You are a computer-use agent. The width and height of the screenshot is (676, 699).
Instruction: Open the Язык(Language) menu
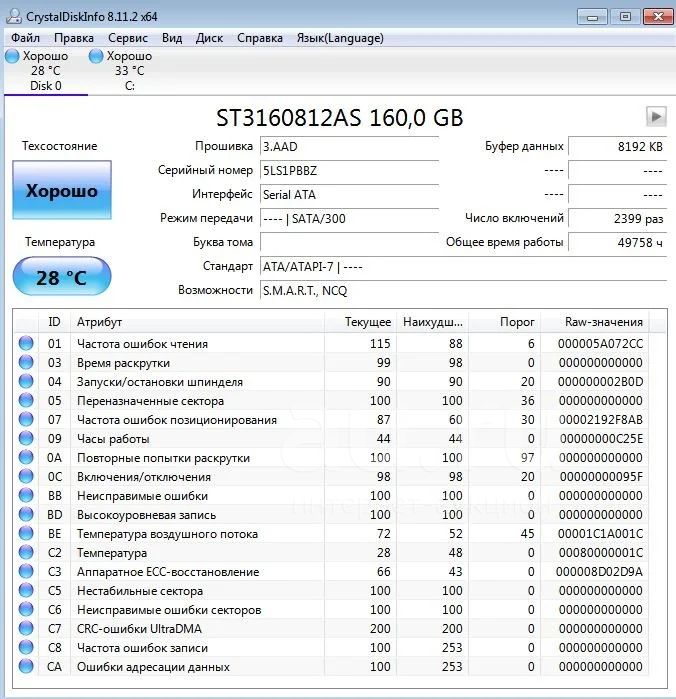pos(340,38)
